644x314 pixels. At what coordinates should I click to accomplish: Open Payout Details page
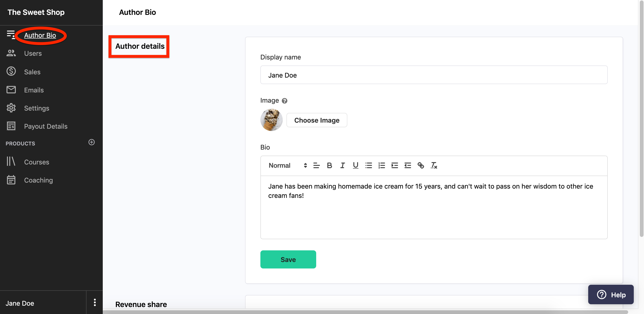(46, 126)
